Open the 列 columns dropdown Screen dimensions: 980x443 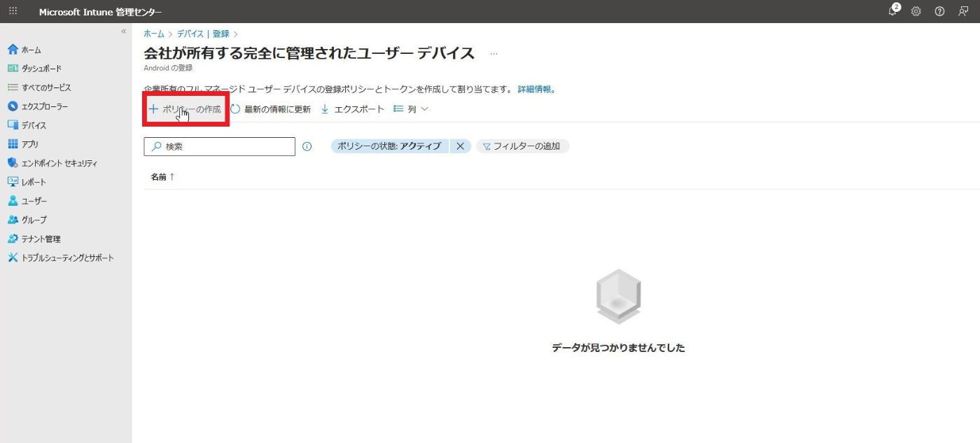click(x=411, y=109)
